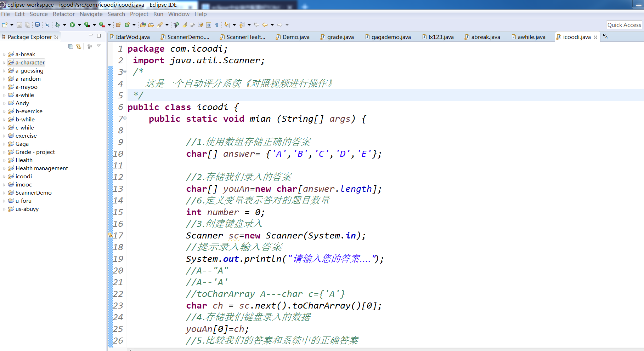
Task: Open the Refactor menu
Action: [64, 14]
